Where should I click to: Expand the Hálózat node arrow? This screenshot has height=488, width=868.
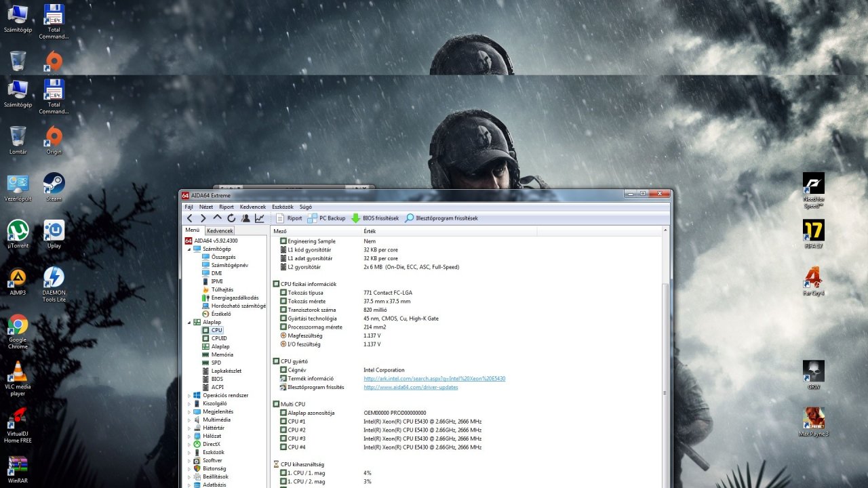[x=188, y=436]
